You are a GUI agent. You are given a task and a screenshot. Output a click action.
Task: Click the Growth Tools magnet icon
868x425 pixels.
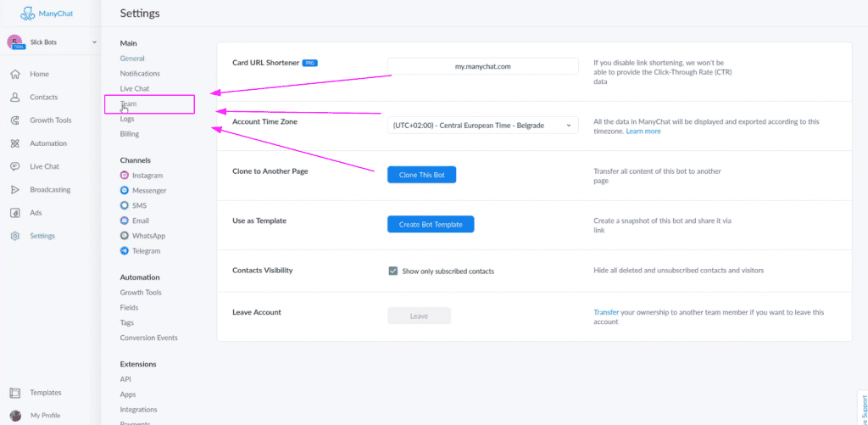[15, 120]
